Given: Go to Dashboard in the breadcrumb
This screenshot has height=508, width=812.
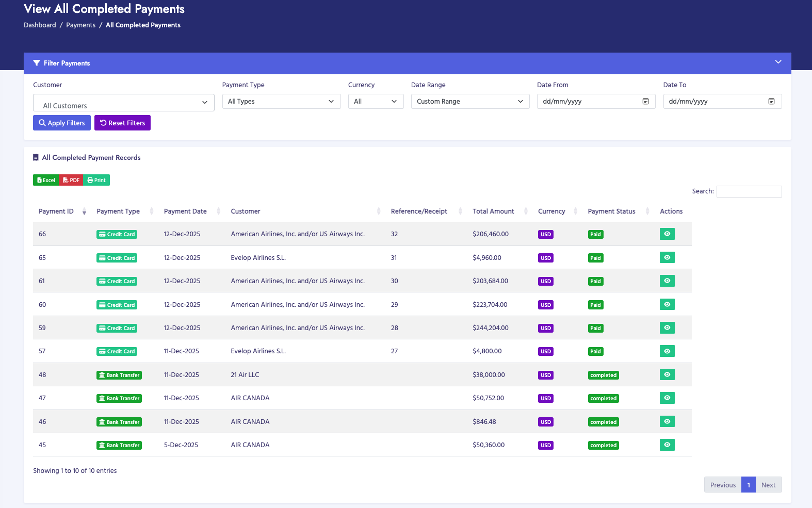Looking at the screenshot, I should tap(40, 25).
